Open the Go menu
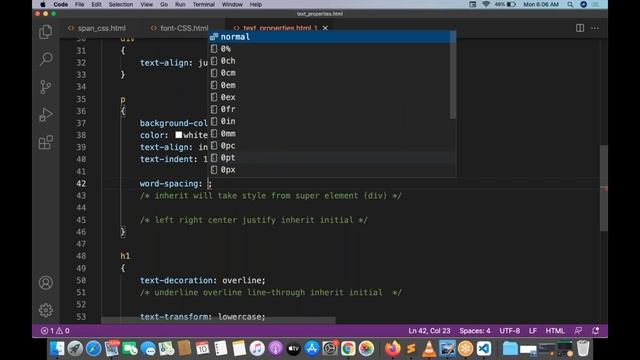This screenshot has height=360, width=640. coord(164,4)
